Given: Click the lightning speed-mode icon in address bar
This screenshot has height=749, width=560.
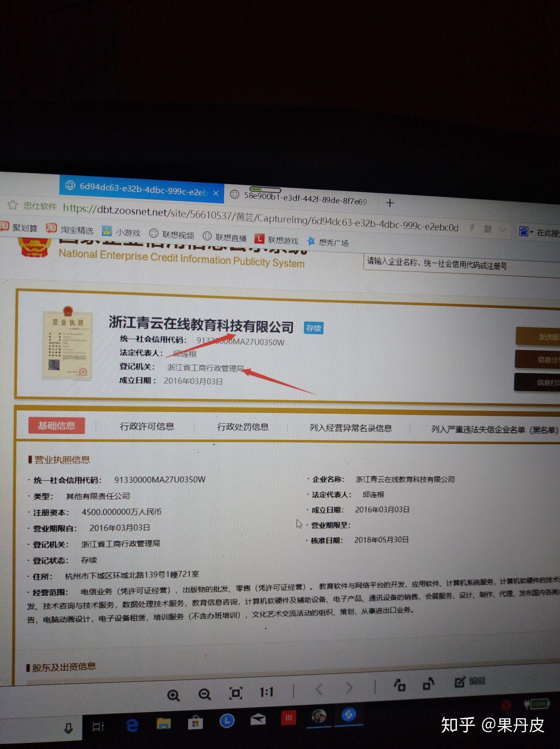Looking at the screenshot, I should point(472,228).
